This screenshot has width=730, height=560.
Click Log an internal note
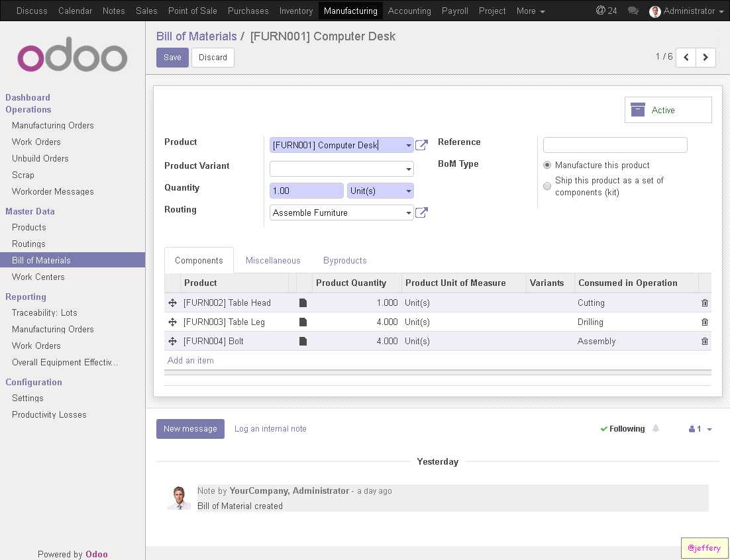coord(270,429)
